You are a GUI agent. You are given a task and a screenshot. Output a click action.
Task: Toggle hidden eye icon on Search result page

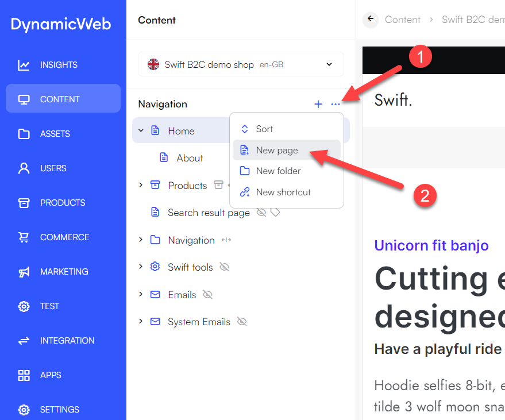pos(261,213)
